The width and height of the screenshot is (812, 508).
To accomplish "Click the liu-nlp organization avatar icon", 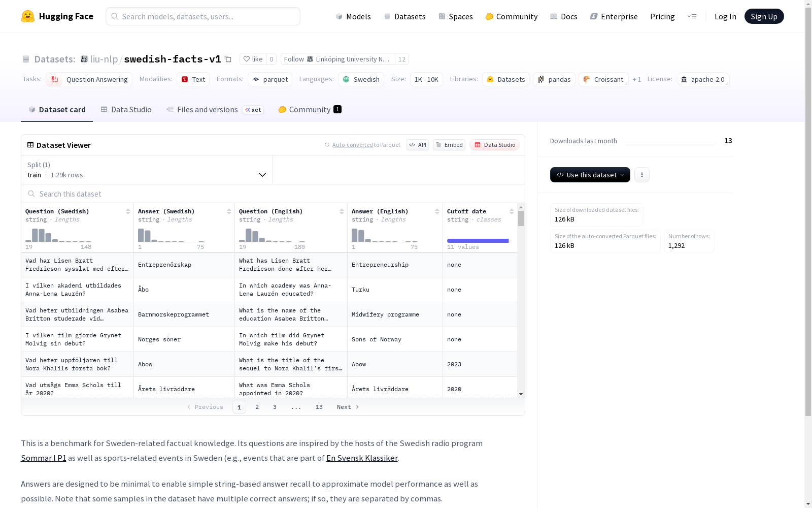I will (x=84, y=59).
